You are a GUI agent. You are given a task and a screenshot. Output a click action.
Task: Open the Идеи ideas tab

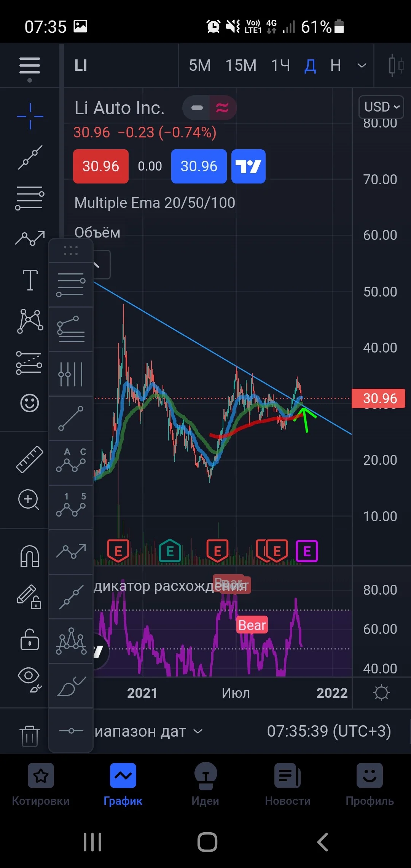(x=205, y=784)
